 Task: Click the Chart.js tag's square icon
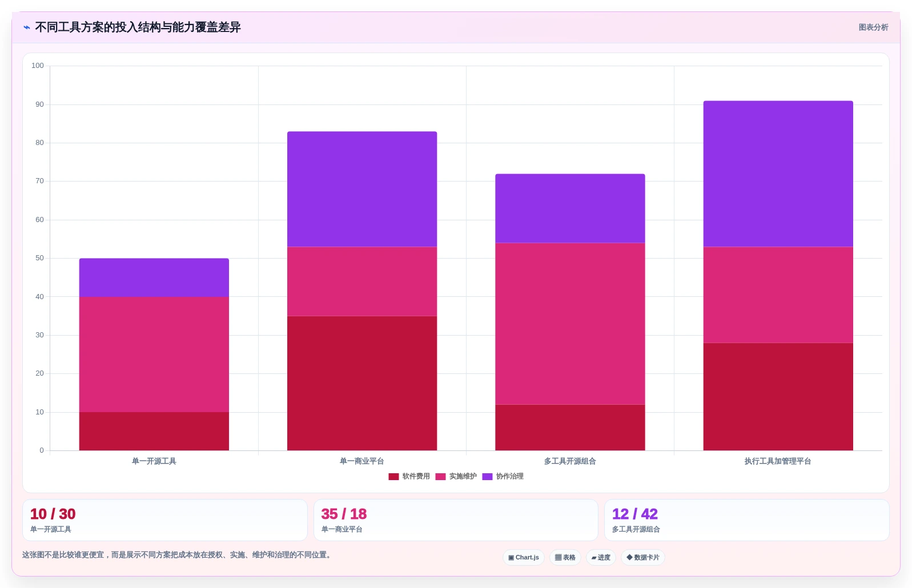pos(511,558)
